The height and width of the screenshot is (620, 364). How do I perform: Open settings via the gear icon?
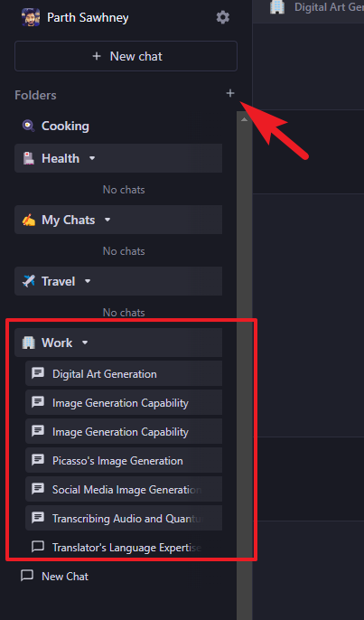click(x=223, y=17)
